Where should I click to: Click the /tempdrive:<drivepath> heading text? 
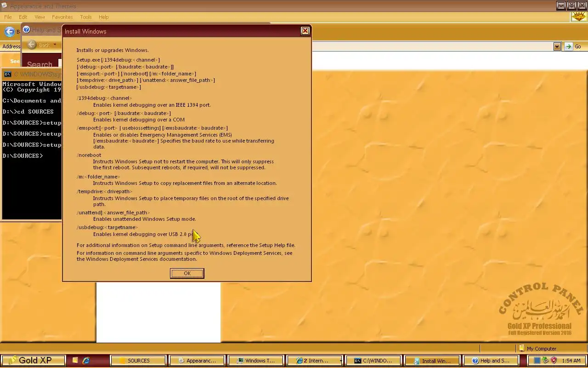coord(104,191)
